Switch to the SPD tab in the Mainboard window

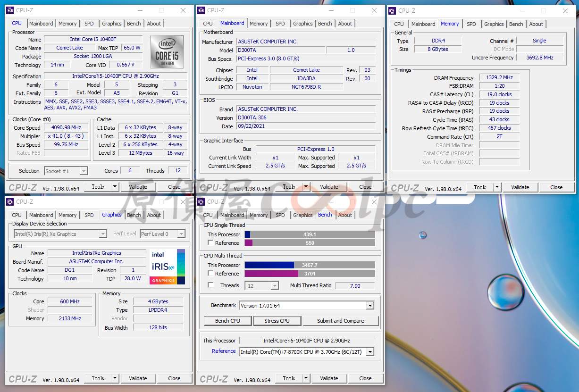tap(280, 24)
